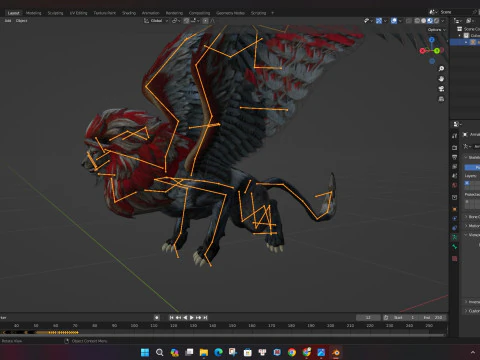Click the blue Z axis gizmo
The image size is (480, 360).
pyautogui.click(x=432, y=40)
